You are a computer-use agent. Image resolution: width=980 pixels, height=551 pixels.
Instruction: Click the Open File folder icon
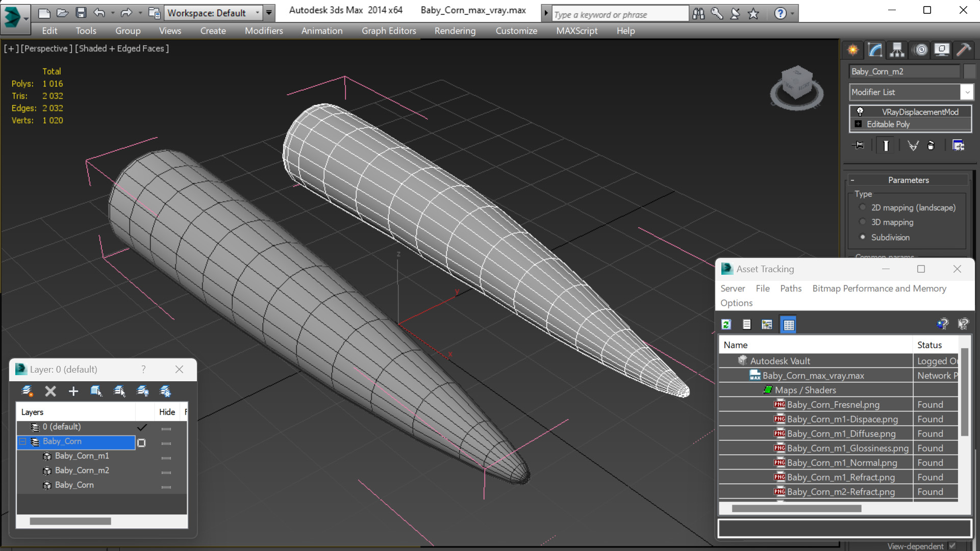pos(62,13)
